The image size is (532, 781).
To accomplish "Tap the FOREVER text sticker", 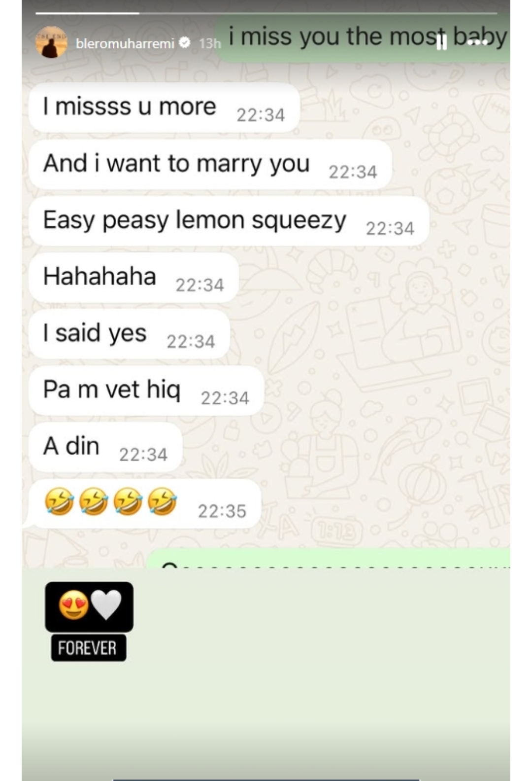I will pos(88,647).
